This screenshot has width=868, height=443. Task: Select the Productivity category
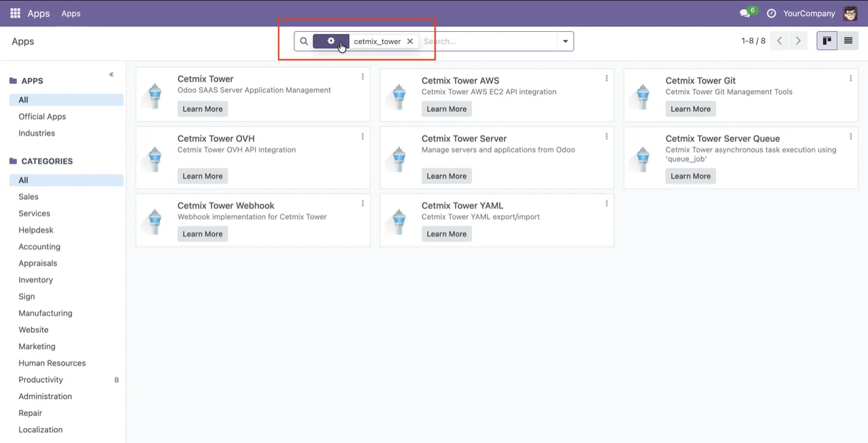pos(40,379)
